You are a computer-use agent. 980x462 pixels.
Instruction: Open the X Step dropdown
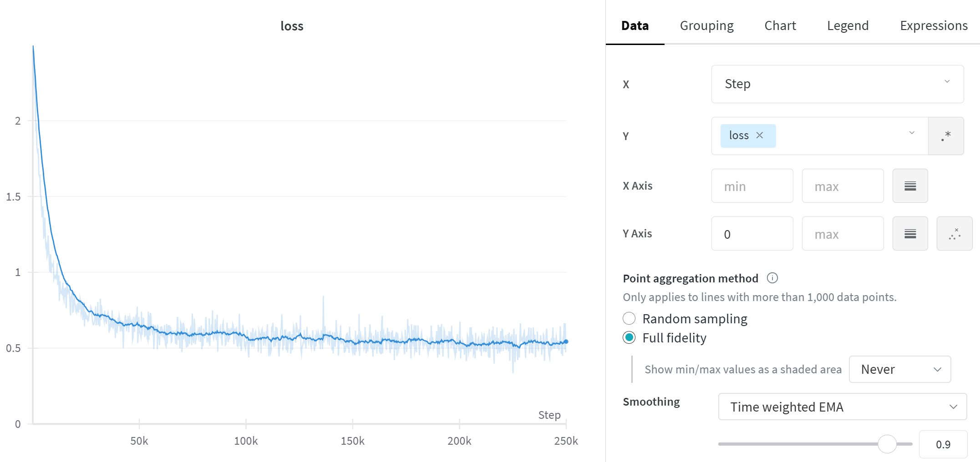837,84
